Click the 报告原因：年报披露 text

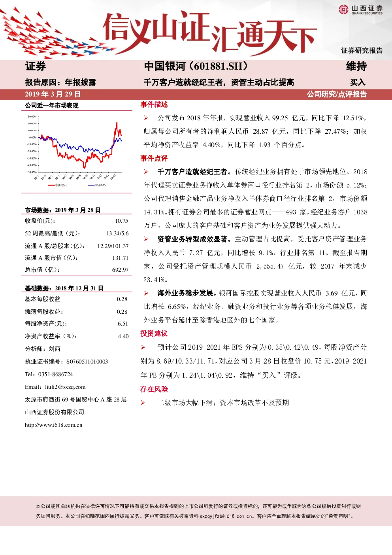pos(60,82)
